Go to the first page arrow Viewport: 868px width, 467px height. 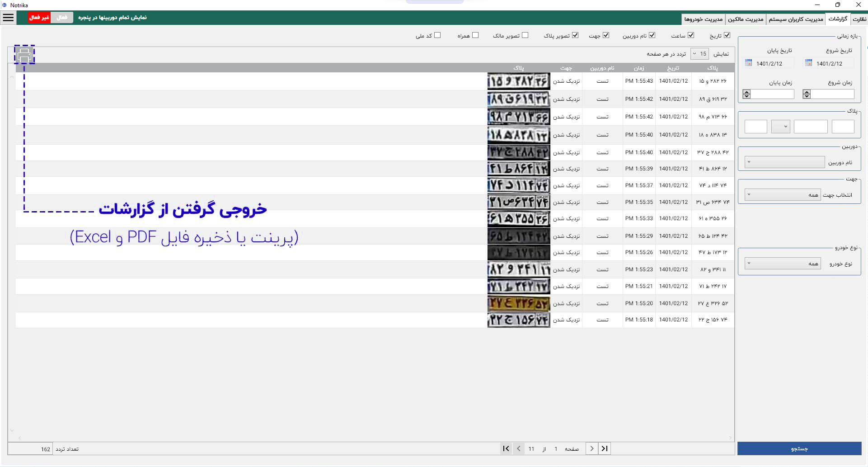[x=506, y=448]
